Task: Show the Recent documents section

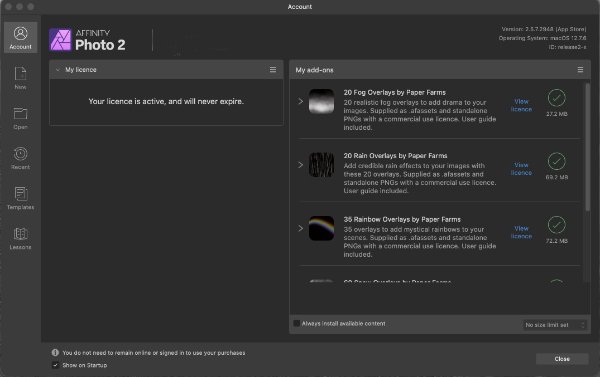Action: (x=21, y=158)
